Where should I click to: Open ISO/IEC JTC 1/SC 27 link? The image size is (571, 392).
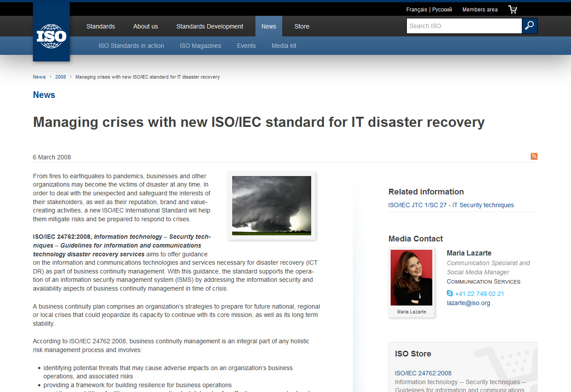pos(451,205)
